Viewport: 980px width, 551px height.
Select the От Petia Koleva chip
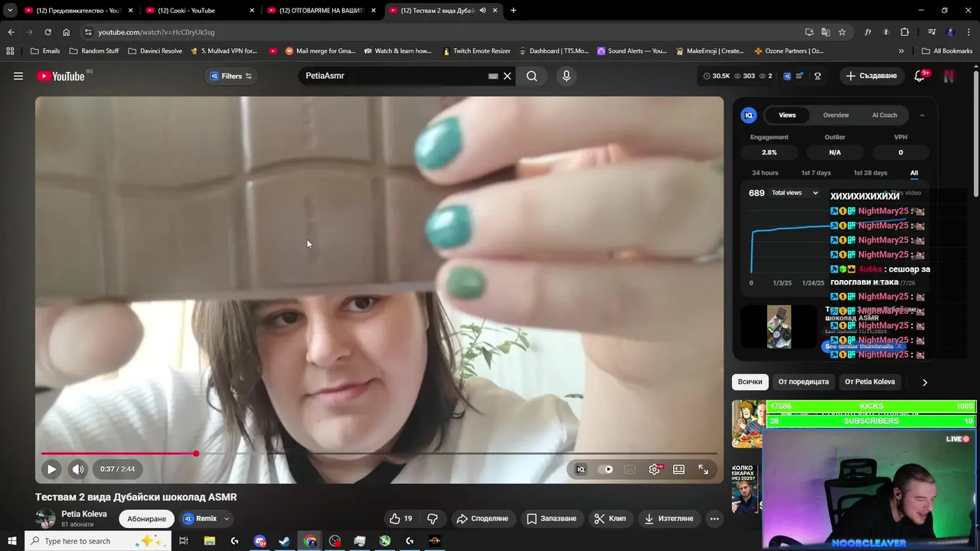click(x=870, y=382)
